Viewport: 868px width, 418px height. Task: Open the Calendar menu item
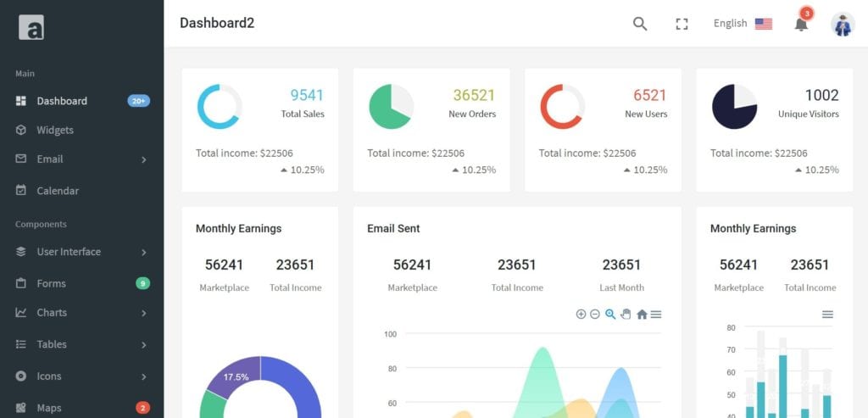[x=82, y=191]
